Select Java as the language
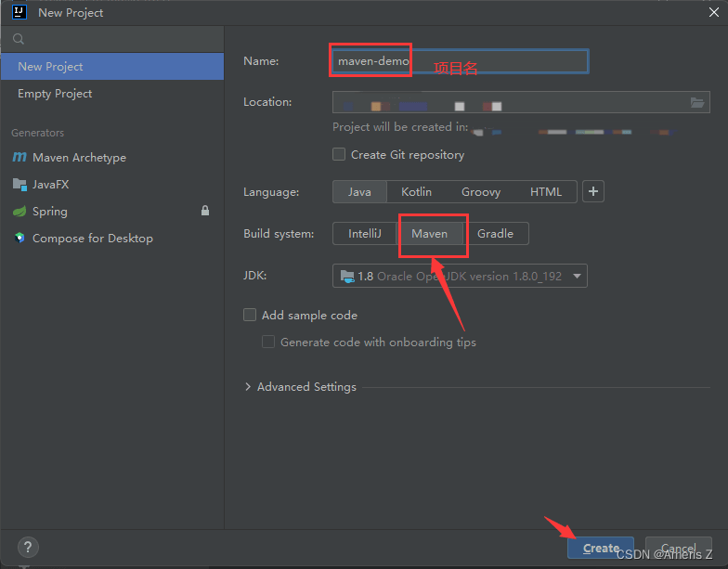Screen dimensions: 728x569 360,191
